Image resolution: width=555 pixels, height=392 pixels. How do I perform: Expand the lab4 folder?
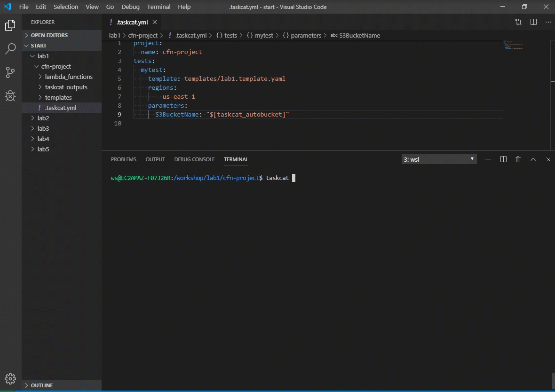coord(62,139)
